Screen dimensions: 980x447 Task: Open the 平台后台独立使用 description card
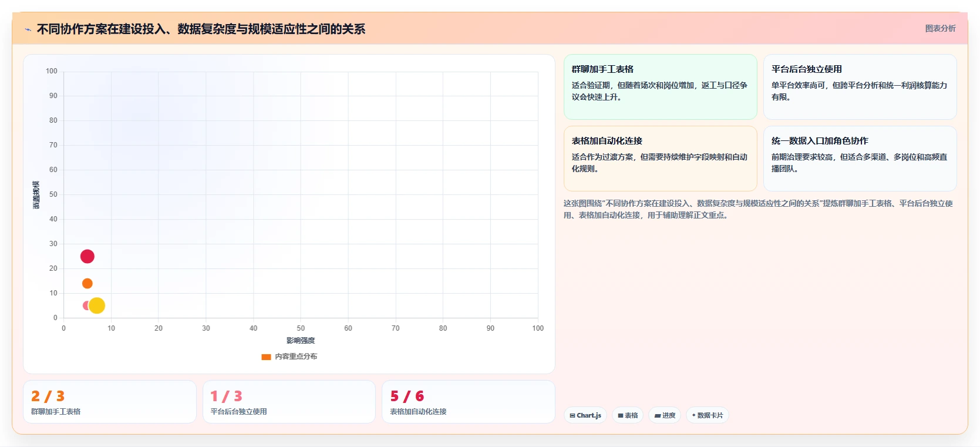pyautogui.click(x=860, y=87)
